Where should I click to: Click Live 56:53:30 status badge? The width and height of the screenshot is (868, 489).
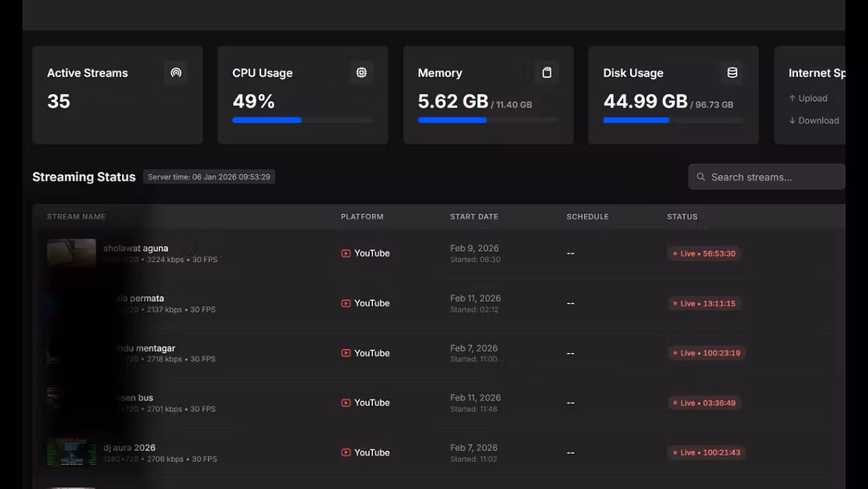coord(703,253)
